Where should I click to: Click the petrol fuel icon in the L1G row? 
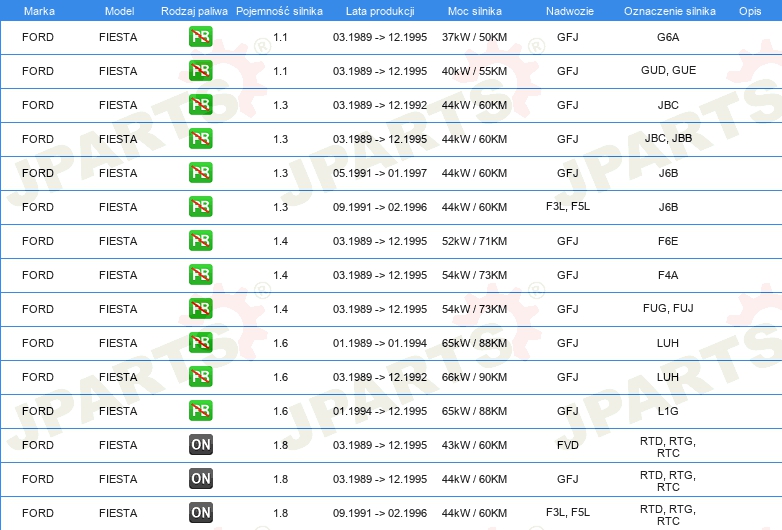[x=200, y=410]
